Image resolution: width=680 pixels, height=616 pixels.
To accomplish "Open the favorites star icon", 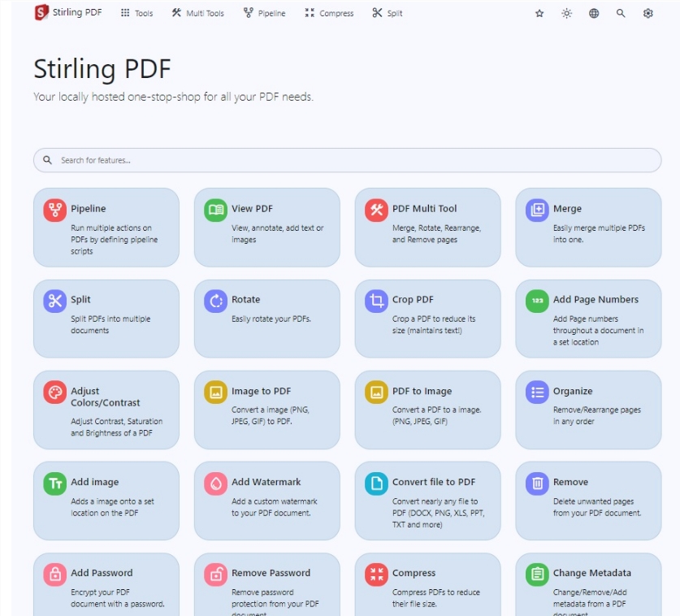I will (x=539, y=14).
